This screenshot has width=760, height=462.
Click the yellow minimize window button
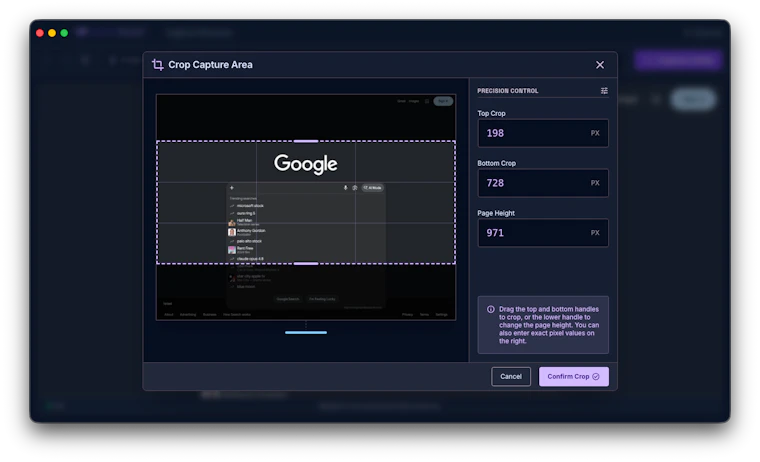click(x=52, y=33)
